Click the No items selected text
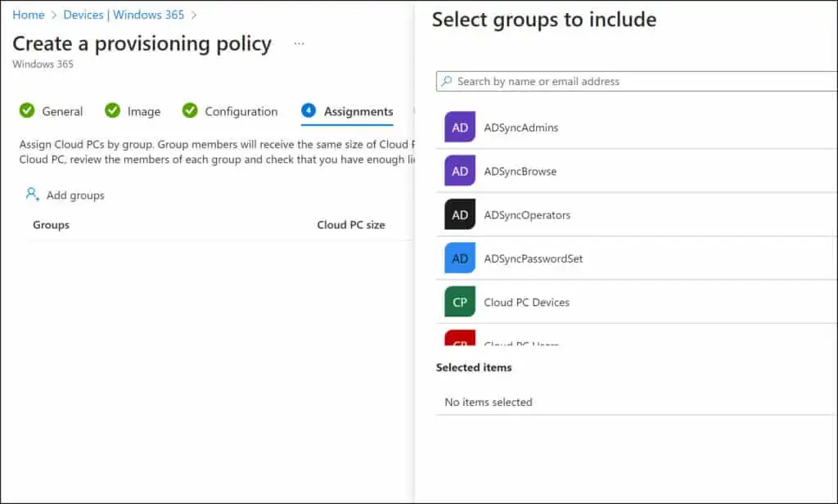The image size is (838, 504). pyautogui.click(x=489, y=402)
